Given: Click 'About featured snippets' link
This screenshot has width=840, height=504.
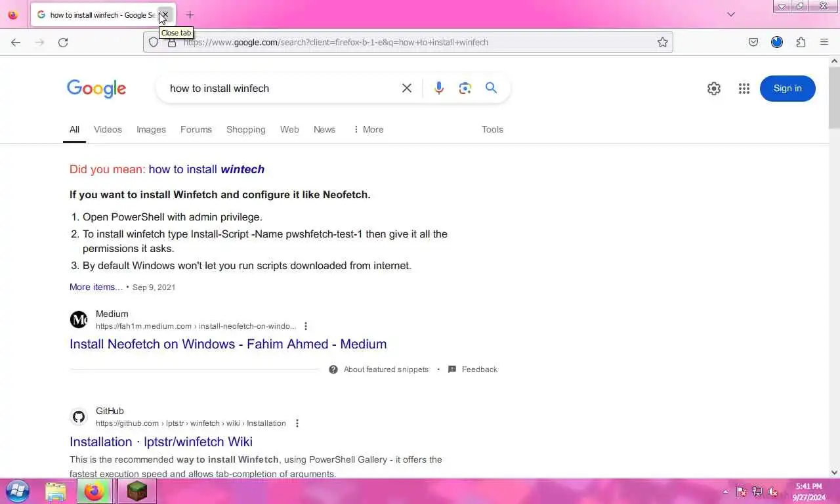Looking at the screenshot, I should (x=386, y=369).
